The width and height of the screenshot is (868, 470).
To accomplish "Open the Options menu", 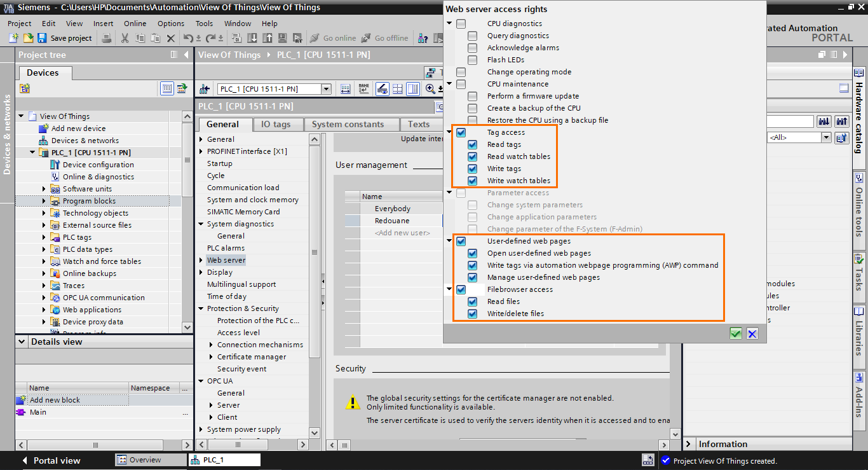I will [x=171, y=24].
